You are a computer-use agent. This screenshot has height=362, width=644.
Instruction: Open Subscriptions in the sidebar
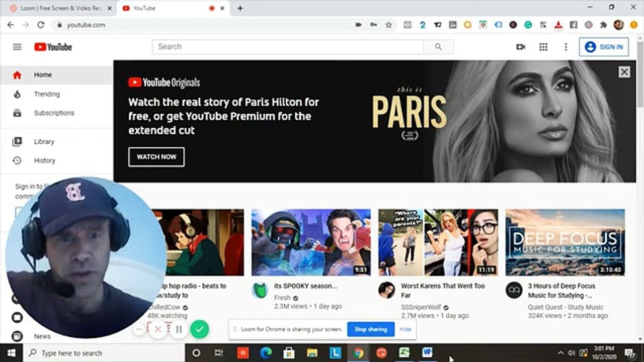pos(56,113)
